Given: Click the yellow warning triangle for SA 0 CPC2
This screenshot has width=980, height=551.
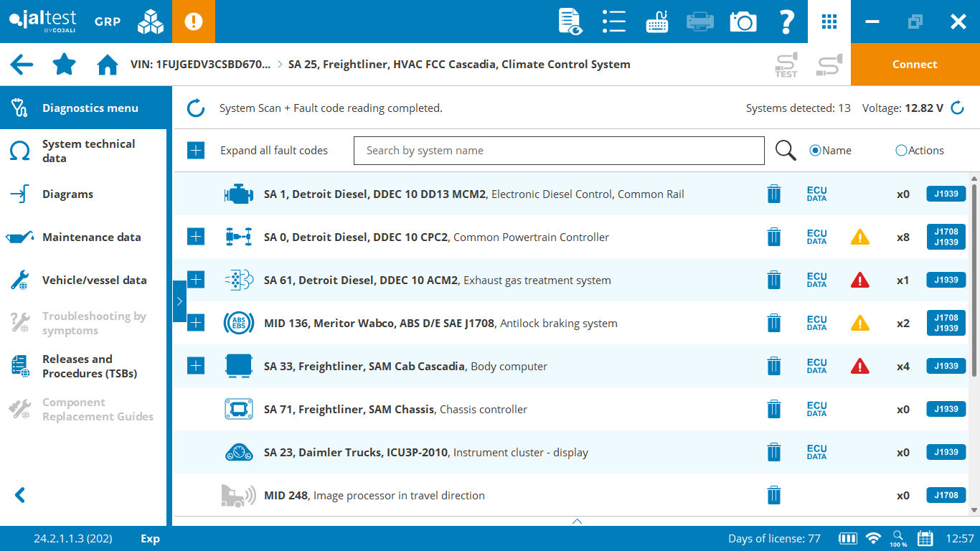Looking at the screenshot, I should tap(859, 237).
